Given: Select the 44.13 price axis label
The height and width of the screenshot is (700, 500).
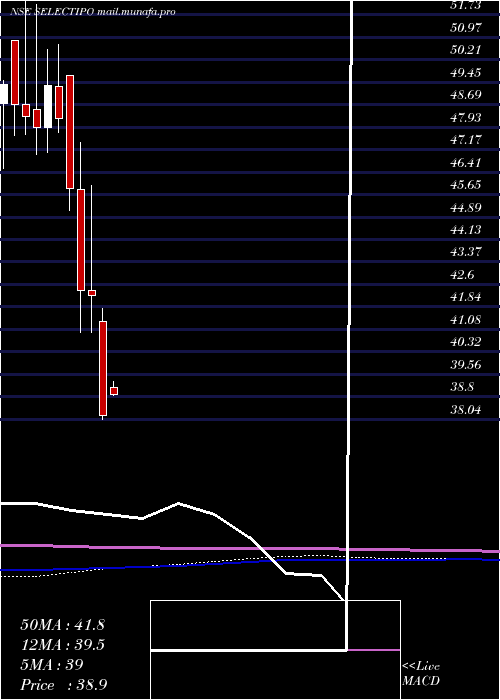Looking at the screenshot, I should click(x=466, y=230).
